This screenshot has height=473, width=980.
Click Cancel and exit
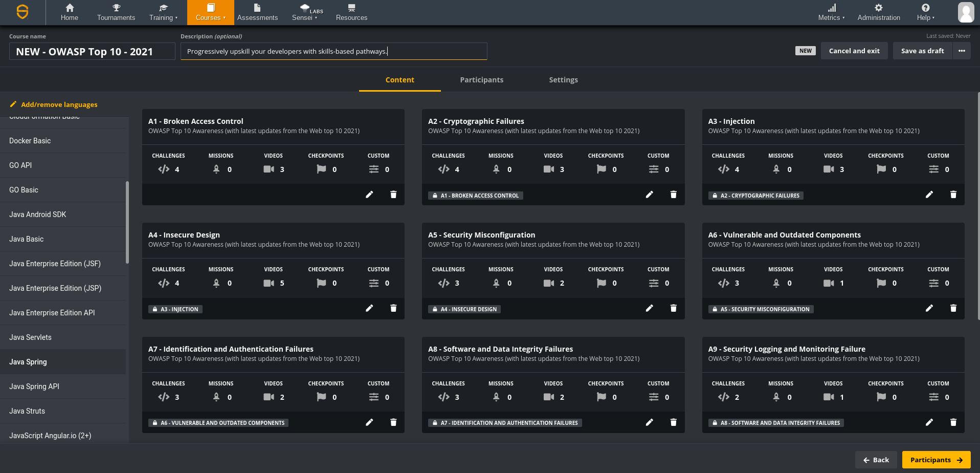tap(854, 51)
